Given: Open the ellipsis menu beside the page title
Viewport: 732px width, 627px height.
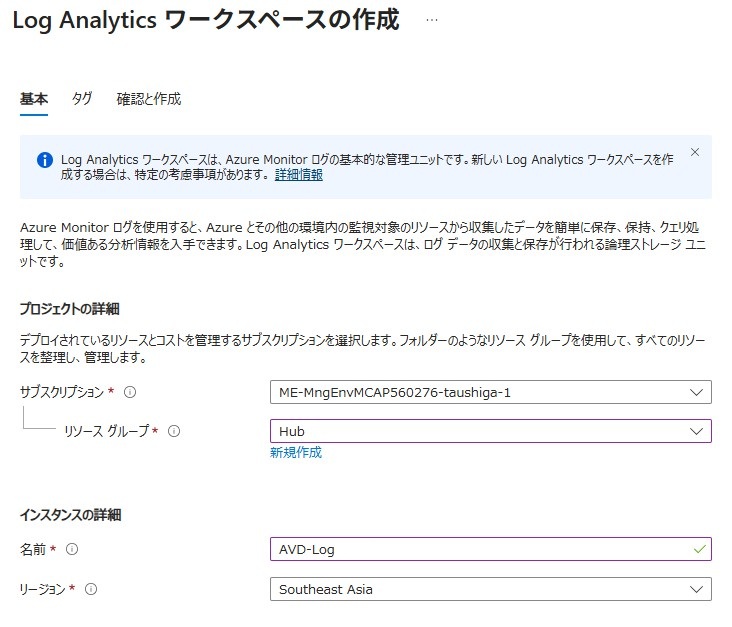Looking at the screenshot, I should tap(431, 20).
